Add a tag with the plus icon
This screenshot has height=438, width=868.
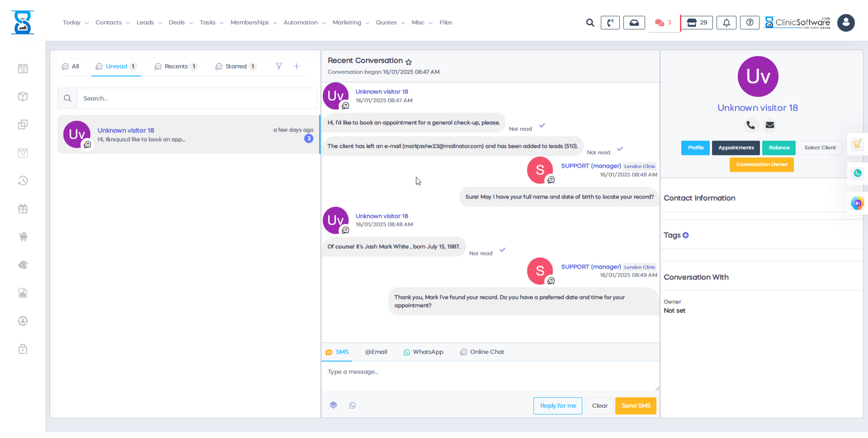point(686,235)
